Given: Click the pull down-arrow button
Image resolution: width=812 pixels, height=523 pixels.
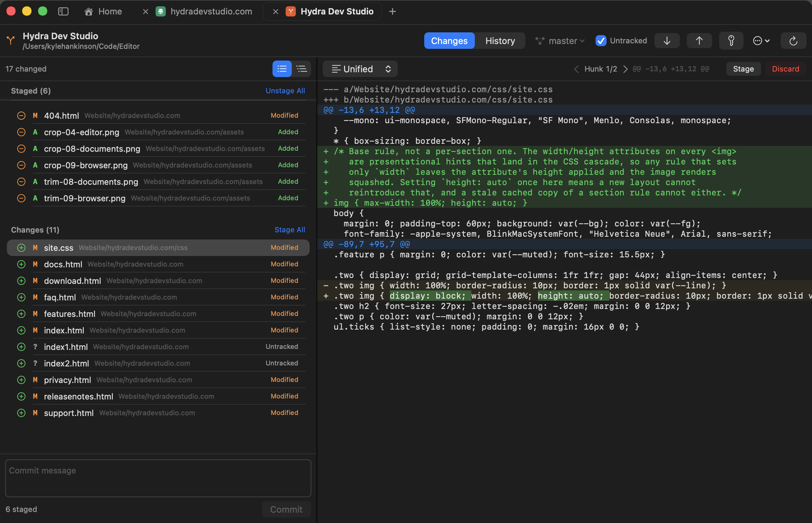Looking at the screenshot, I should click(667, 41).
